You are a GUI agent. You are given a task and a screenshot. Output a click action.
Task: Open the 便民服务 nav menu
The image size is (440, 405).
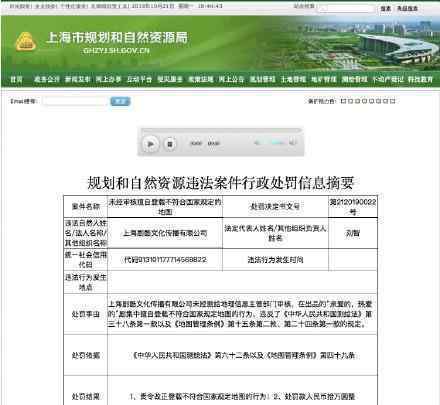(x=170, y=79)
